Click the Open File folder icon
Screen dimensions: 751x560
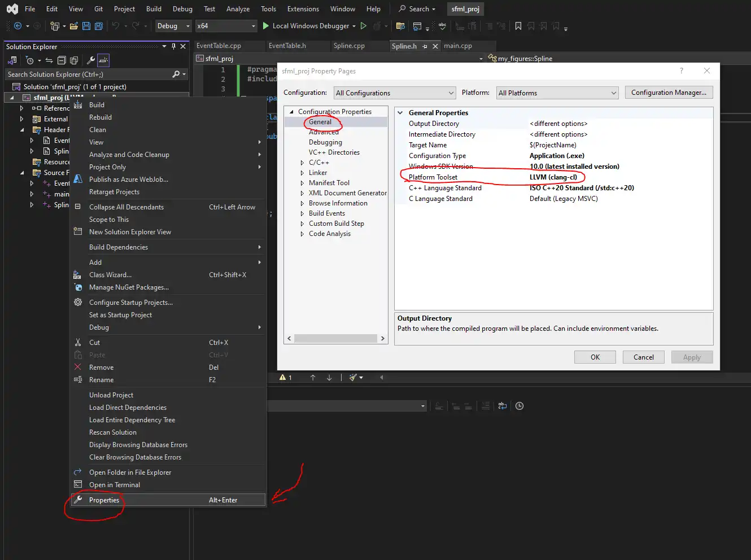(73, 26)
